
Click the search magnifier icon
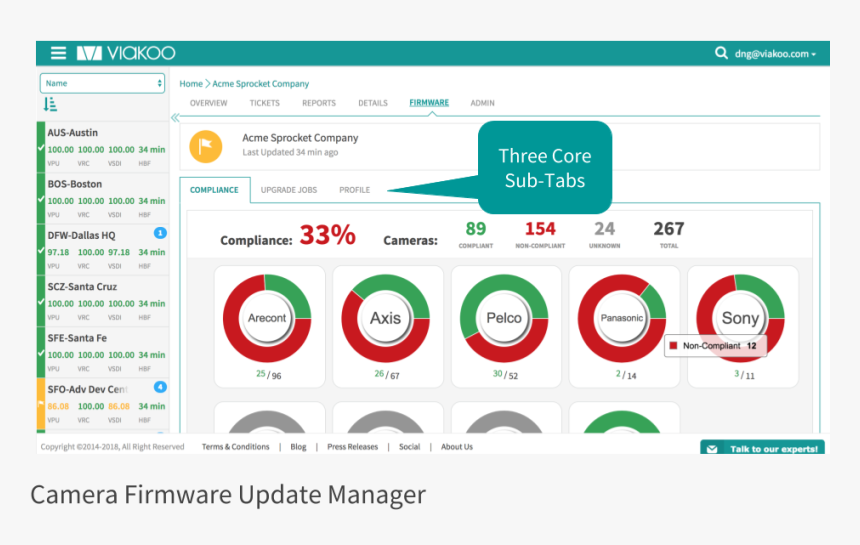coord(721,53)
